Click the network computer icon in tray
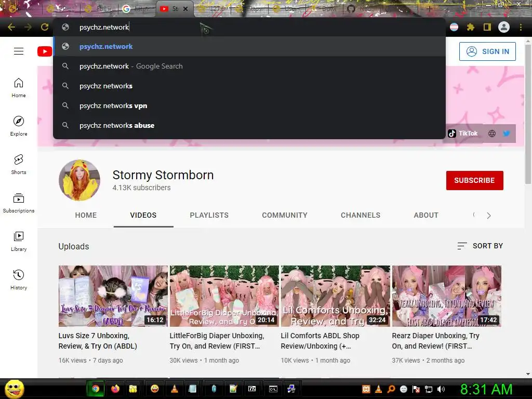 [429, 389]
